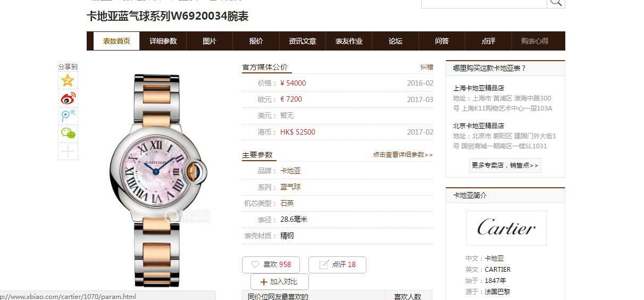The width and height of the screenshot is (644, 300).
Task: Click the 纠错 correction link
Action: tap(426, 67)
